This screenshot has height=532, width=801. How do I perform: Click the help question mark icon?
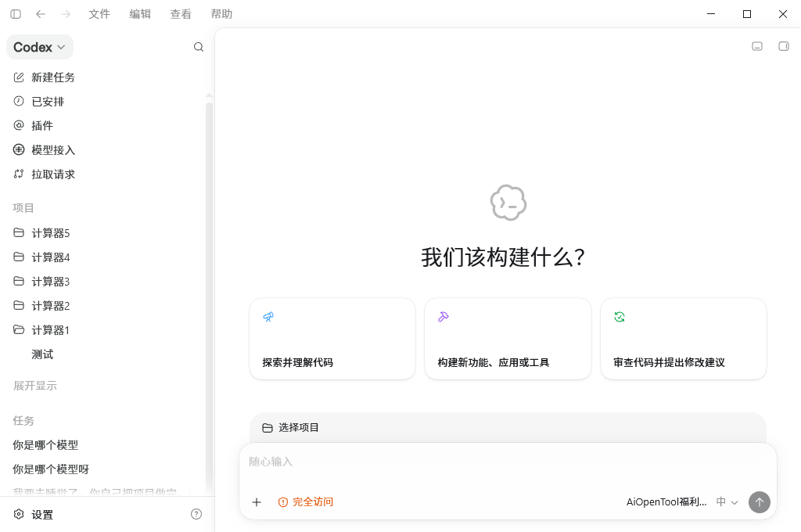(x=196, y=514)
